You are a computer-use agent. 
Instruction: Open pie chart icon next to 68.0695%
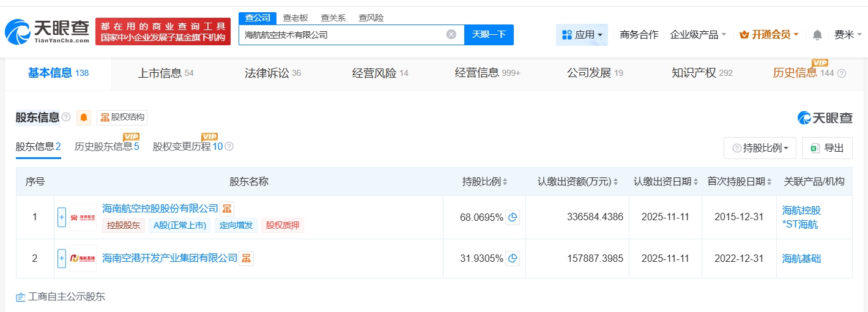point(513,217)
